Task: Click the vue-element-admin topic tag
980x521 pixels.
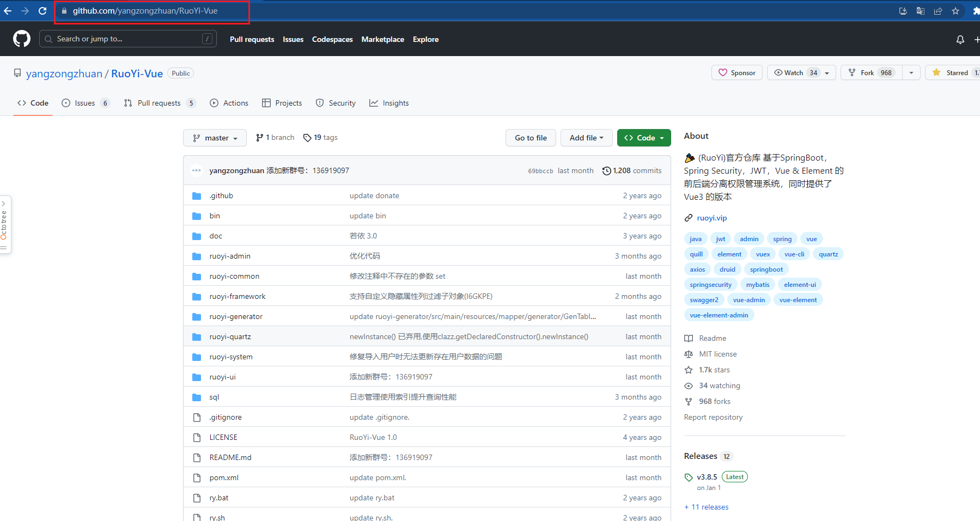Action: (x=719, y=315)
